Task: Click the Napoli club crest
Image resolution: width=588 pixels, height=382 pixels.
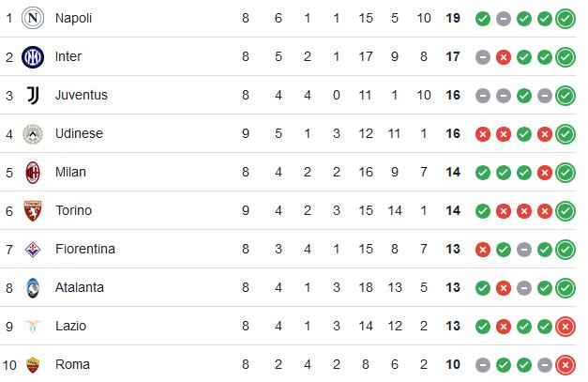Action: [x=33, y=18]
